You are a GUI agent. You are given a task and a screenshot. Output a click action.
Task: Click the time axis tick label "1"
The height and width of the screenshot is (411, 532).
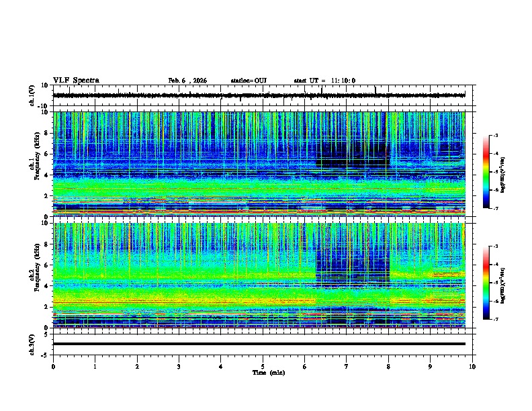pos(95,367)
